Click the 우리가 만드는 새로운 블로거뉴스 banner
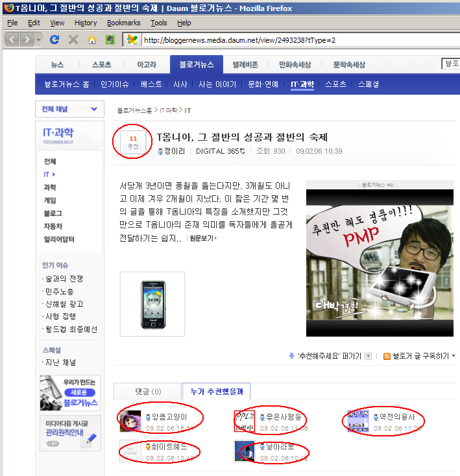The width and height of the screenshot is (460, 476). coord(70,393)
